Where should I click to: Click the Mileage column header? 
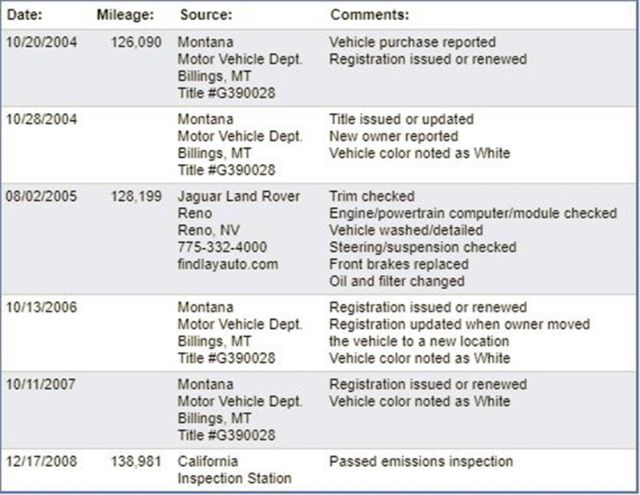coord(125,15)
